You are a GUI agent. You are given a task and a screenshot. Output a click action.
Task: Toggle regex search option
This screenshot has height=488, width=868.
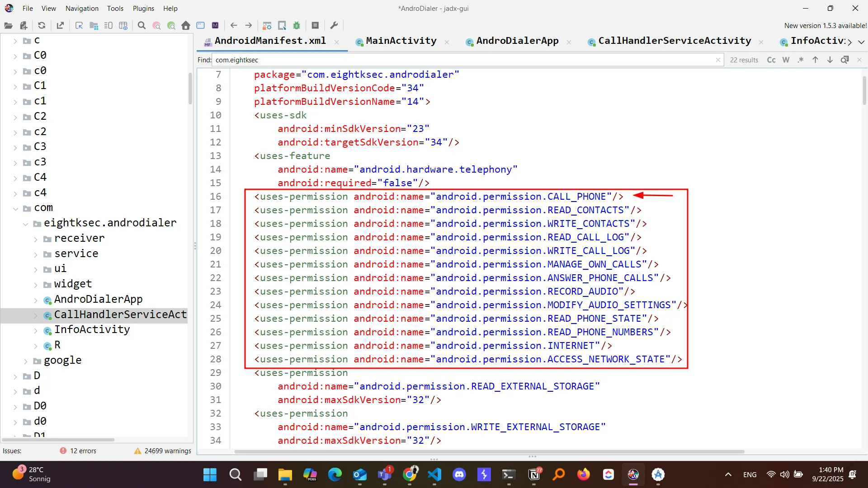801,60
